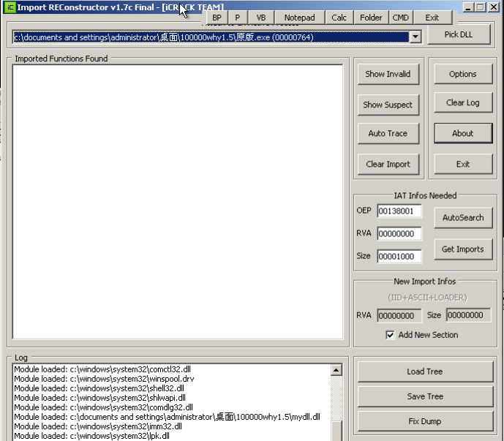Screen dimensions: 504x441
Task: Click the AutoSearch button
Action: pyautogui.click(x=462, y=217)
